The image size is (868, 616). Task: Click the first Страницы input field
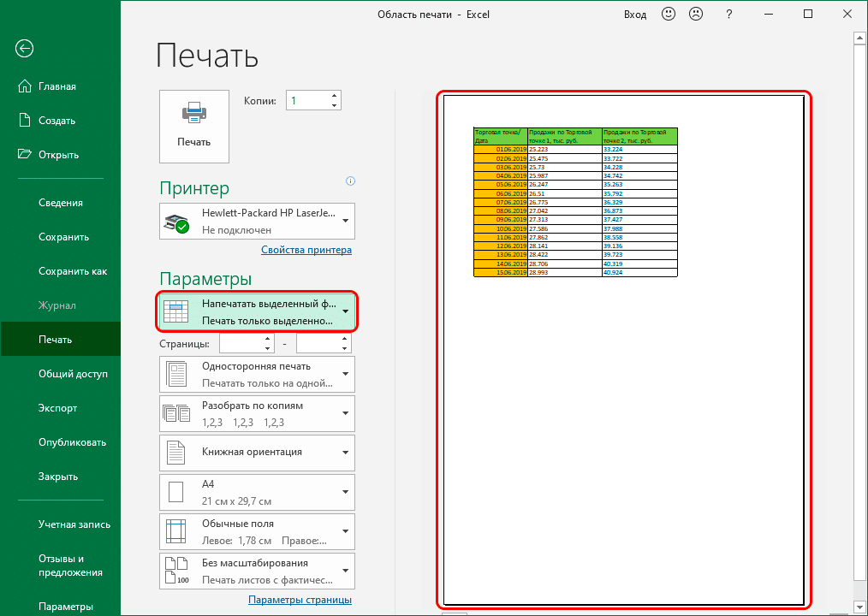pyautogui.click(x=241, y=343)
